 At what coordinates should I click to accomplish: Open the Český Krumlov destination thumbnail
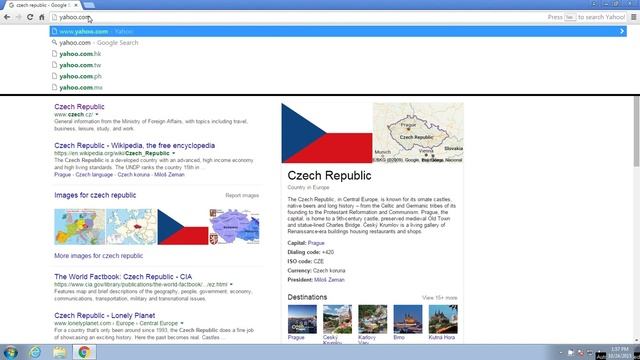pos(337,319)
